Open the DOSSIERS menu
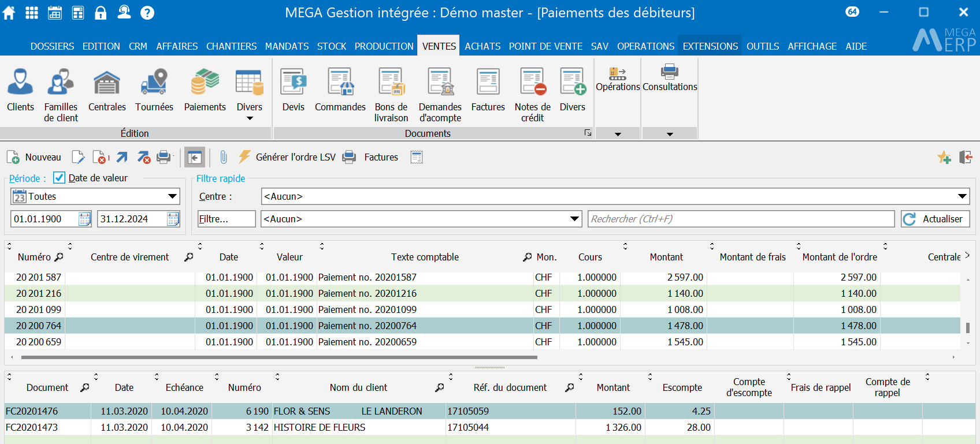 tap(52, 46)
